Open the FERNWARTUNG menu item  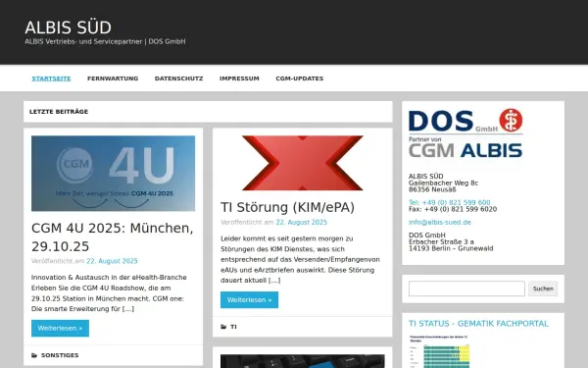113,79
